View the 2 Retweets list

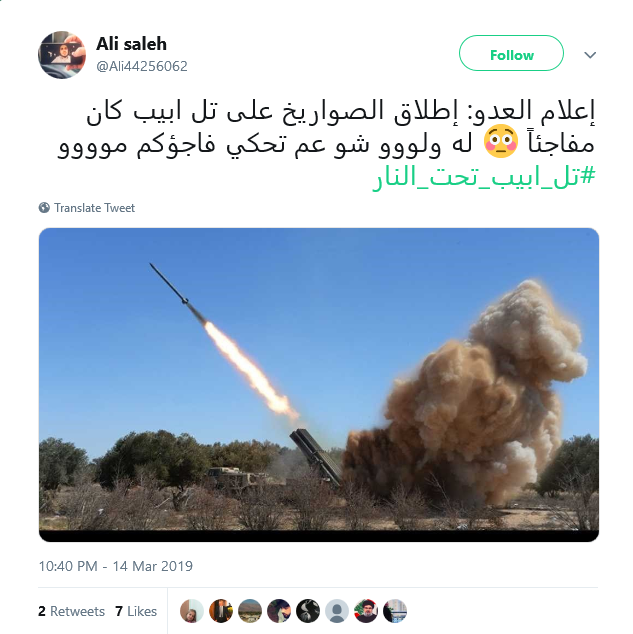click(x=71, y=611)
